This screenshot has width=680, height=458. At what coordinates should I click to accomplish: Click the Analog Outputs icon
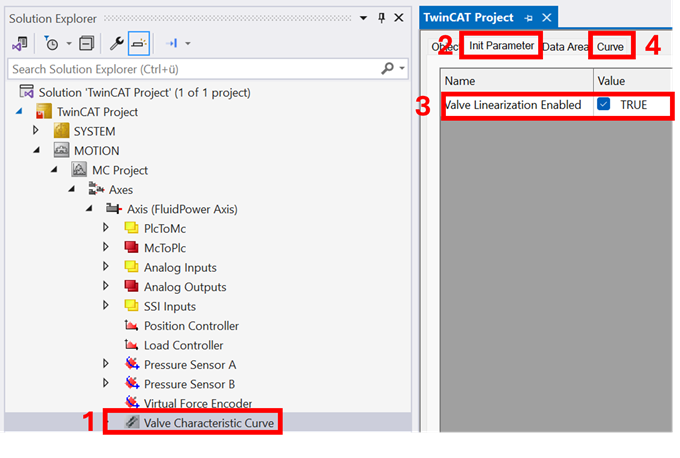pos(131,286)
